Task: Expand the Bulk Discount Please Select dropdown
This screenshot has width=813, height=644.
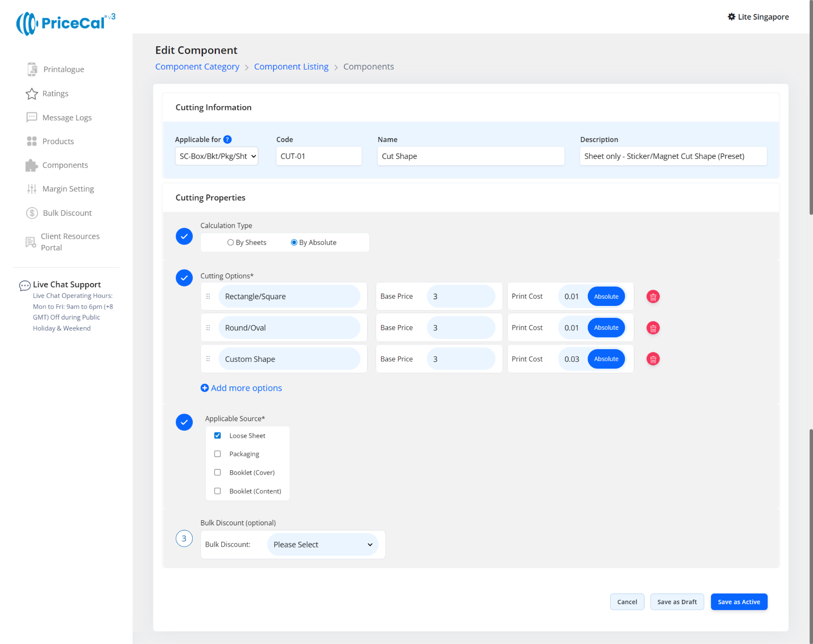Action: [x=322, y=545]
